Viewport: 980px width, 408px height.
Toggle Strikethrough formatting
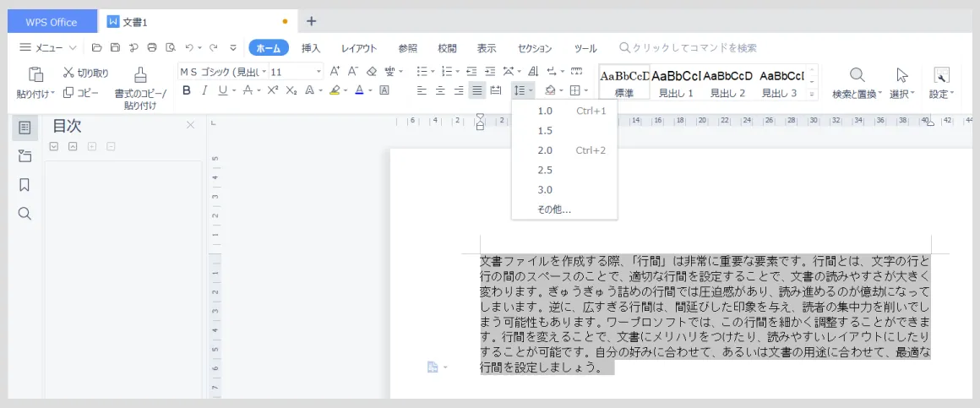(248, 90)
